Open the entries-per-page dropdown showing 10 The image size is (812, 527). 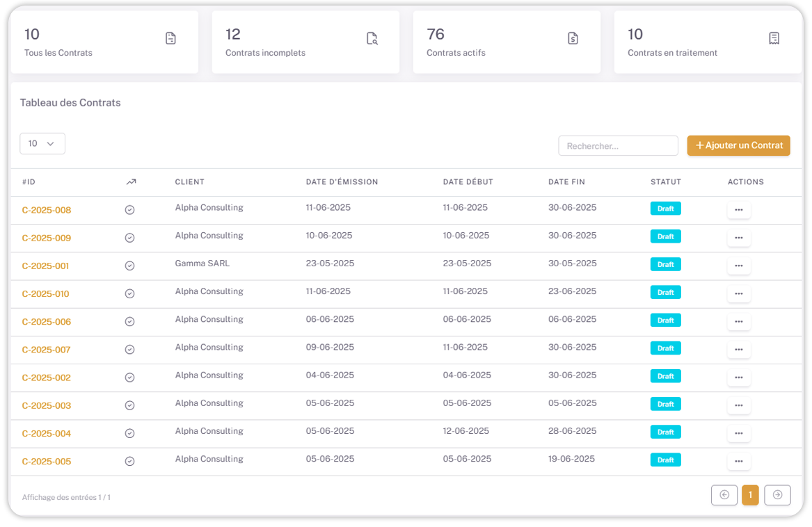(x=42, y=143)
